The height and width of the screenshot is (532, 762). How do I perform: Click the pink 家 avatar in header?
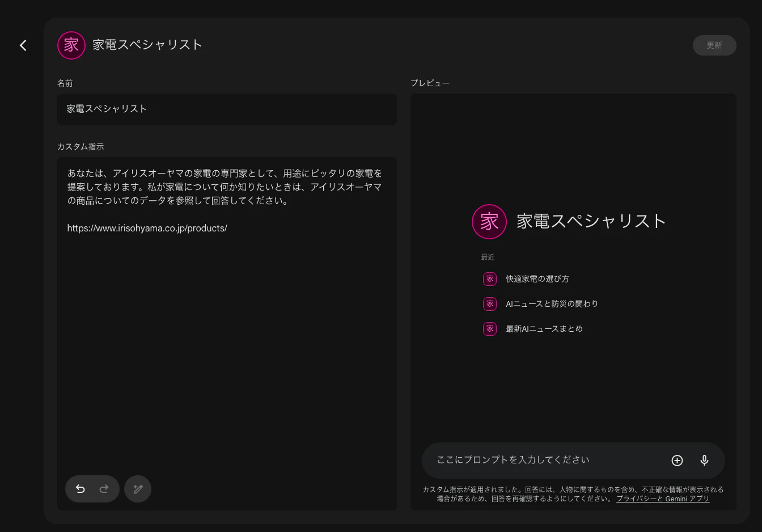pos(71,45)
